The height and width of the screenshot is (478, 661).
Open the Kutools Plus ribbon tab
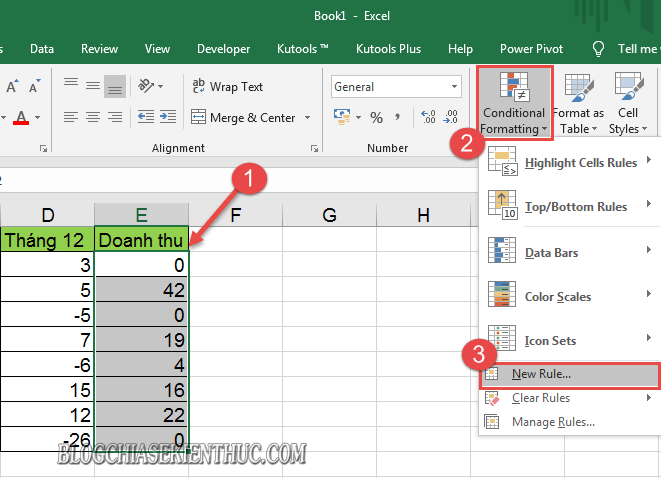(x=388, y=49)
